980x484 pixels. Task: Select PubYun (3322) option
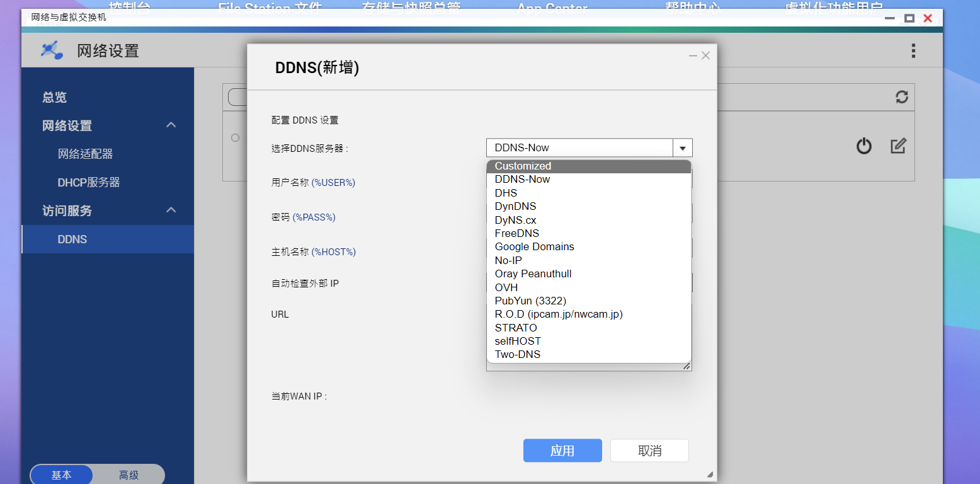point(589,301)
